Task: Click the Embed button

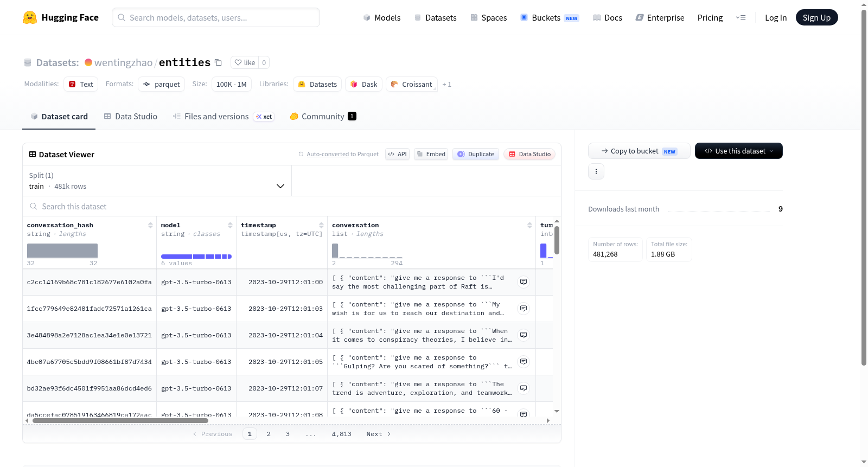Action: point(431,154)
